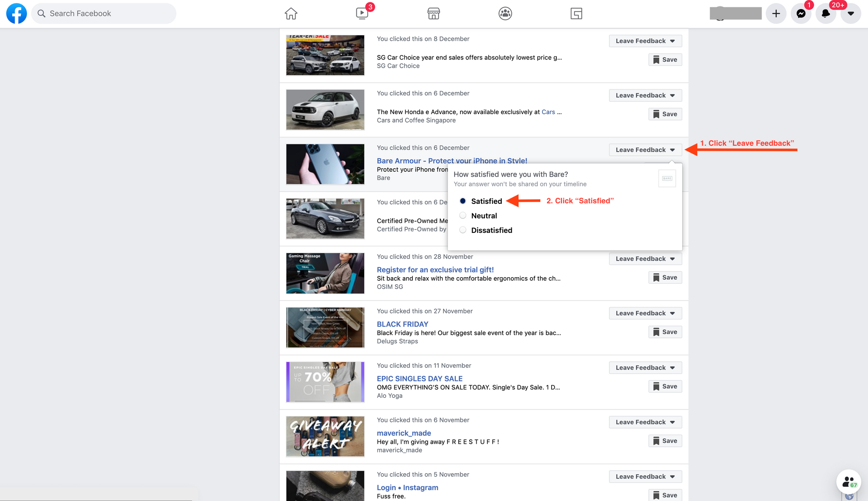Click the plus Create button

[x=776, y=13]
